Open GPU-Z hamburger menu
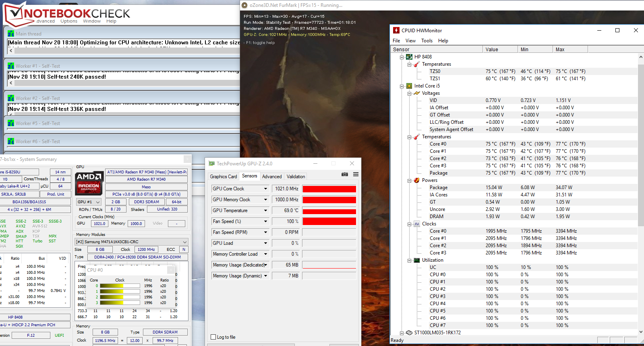The width and height of the screenshot is (644, 346). click(x=356, y=174)
